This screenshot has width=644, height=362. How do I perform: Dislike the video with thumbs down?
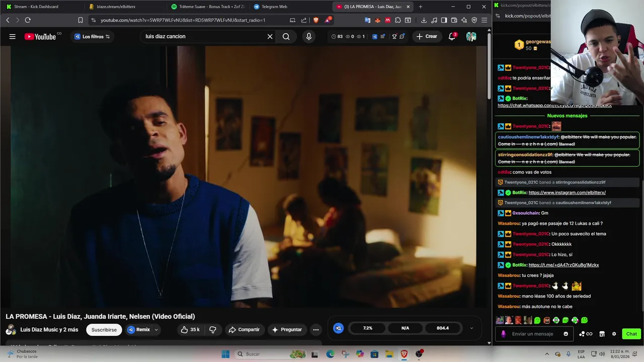coord(213,330)
